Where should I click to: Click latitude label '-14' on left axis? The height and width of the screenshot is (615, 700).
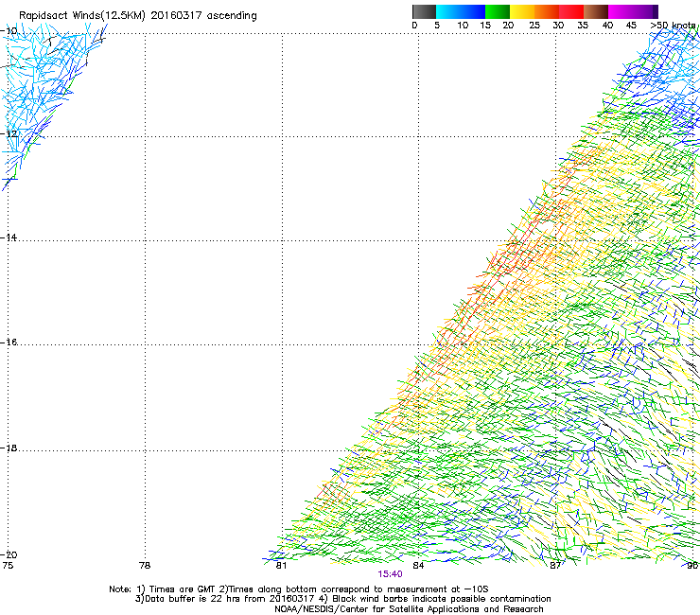coord(9,237)
